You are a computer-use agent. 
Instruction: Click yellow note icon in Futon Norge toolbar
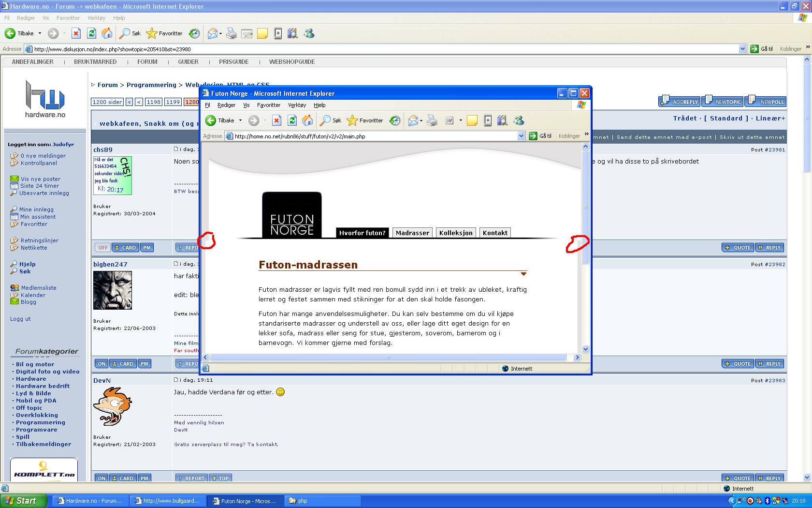click(472, 120)
